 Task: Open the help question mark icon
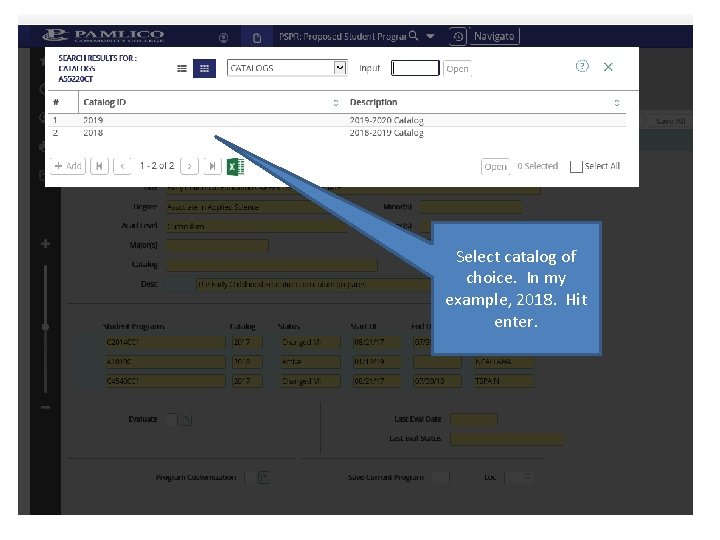pyautogui.click(x=582, y=66)
